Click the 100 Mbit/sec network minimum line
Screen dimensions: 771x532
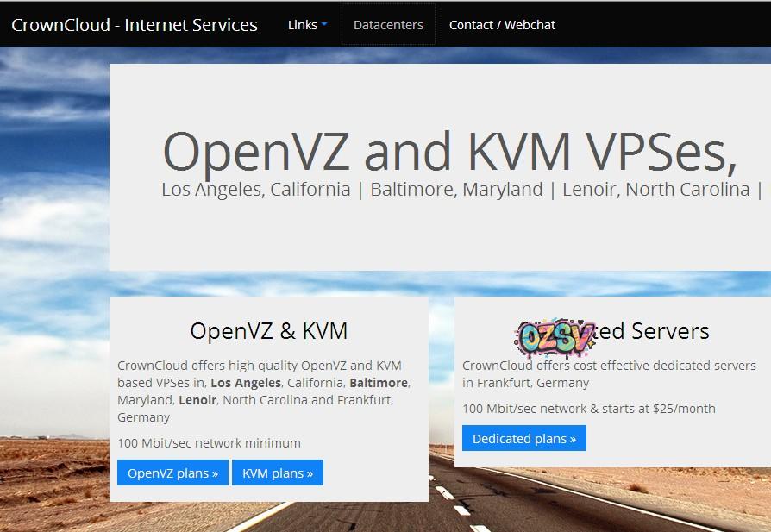coord(209,443)
